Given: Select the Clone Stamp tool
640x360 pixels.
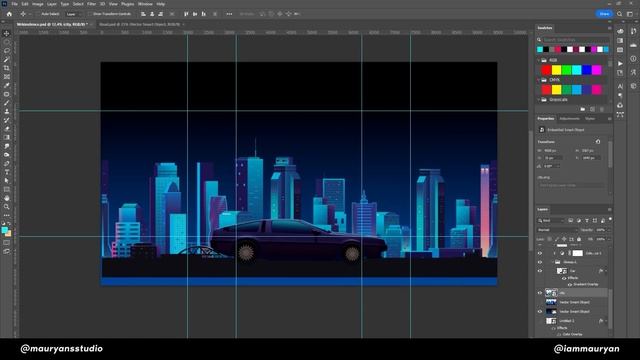Looking at the screenshot, I should (7, 111).
